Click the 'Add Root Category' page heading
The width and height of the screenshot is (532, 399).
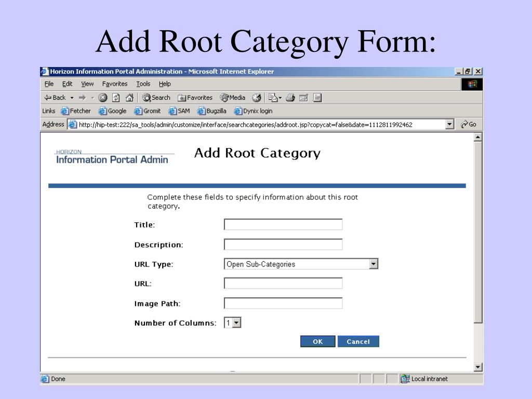(x=257, y=153)
